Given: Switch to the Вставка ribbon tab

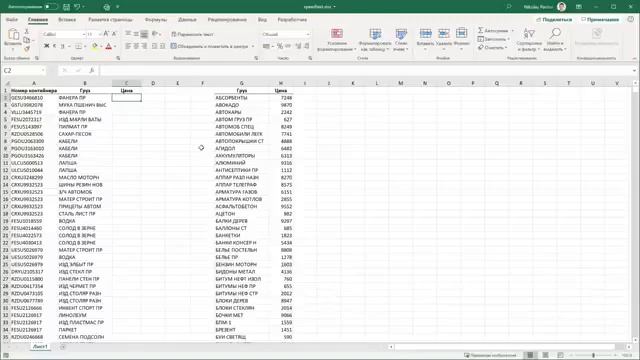Looking at the screenshot, I should [x=67, y=20].
